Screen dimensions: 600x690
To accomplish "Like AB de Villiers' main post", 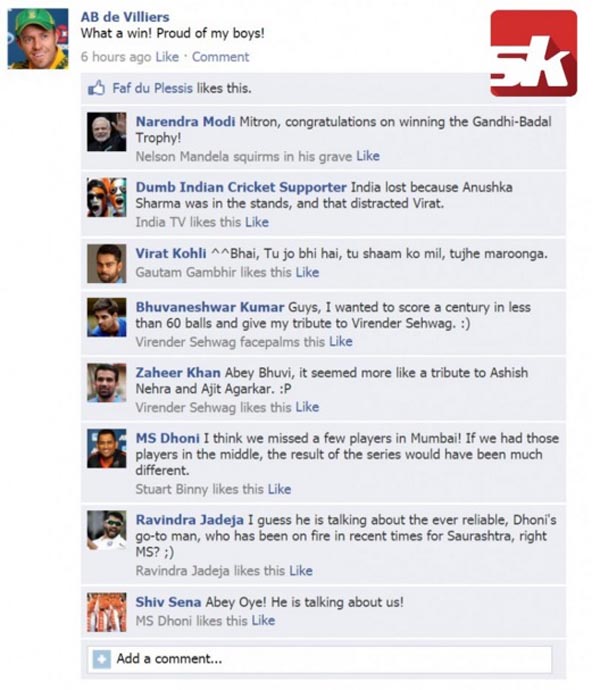I will click(x=167, y=57).
